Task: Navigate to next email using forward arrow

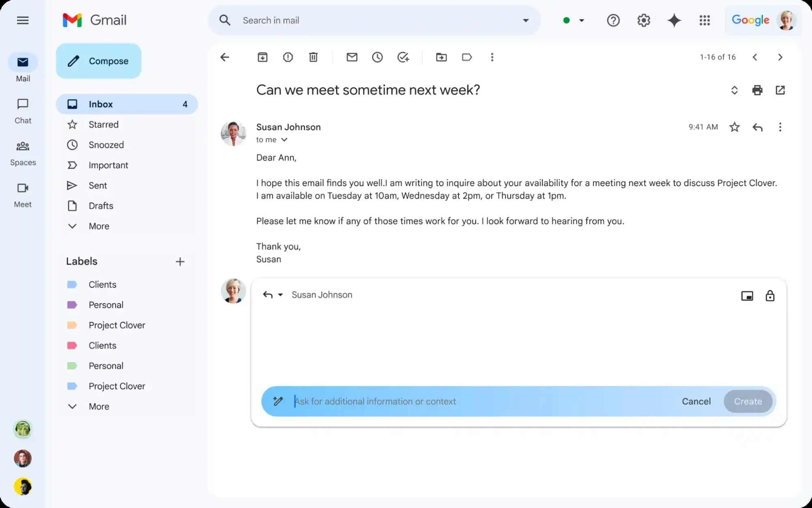Action: 780,57
